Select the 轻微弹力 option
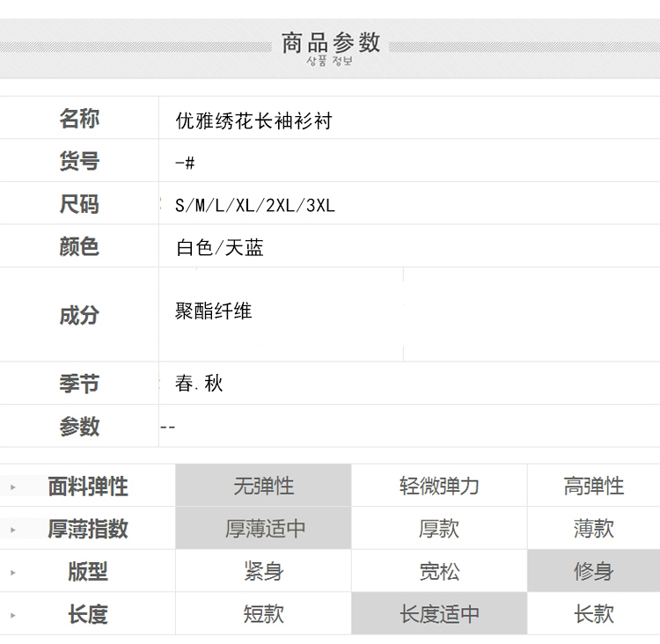This screenshot has width=660, height=644. (439, 486)
